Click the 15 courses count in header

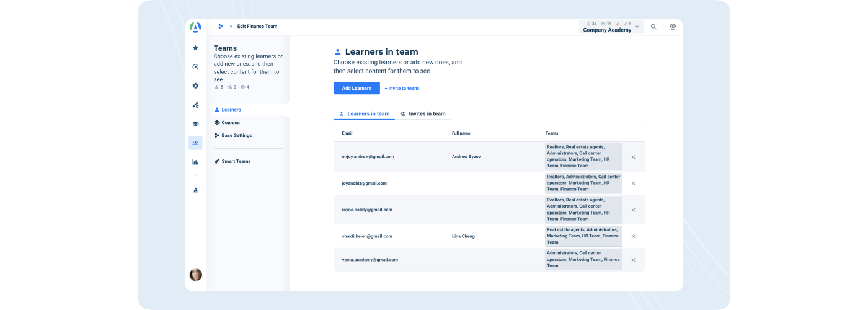pyautogui.click(x=606, y=24)
